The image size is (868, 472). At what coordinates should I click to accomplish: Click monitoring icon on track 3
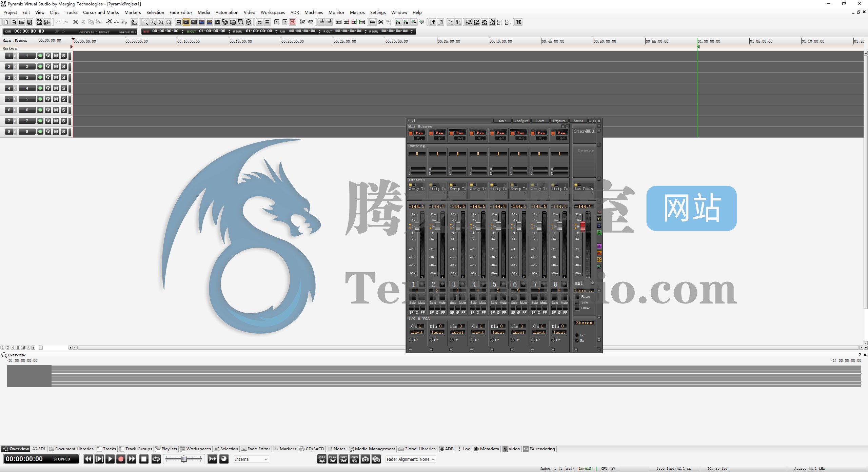click(x=48, y=77)
